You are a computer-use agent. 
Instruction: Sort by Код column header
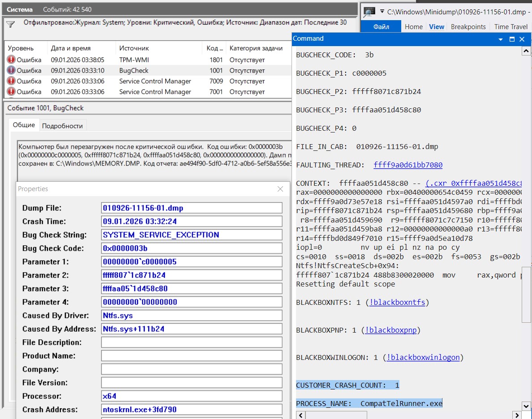215,48
